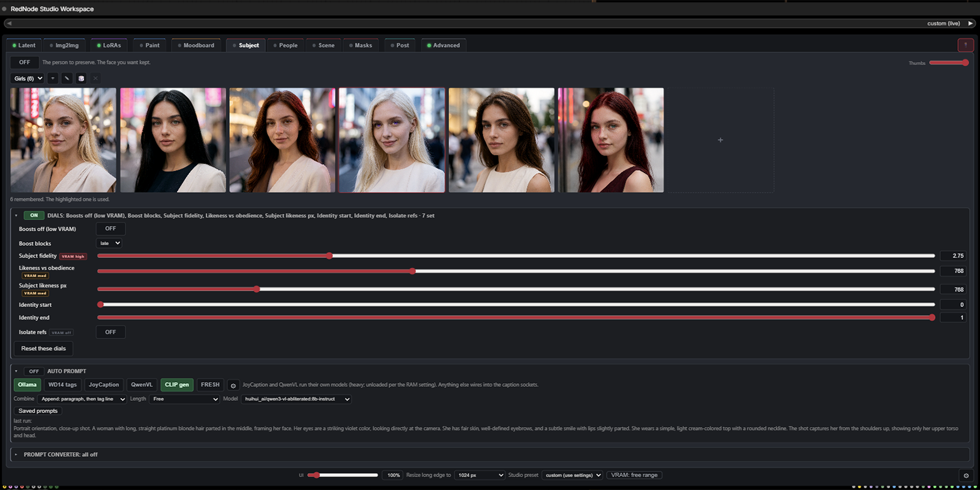Viewport: 980px width, 490px height.
Task: Toggle the Subject section OFF switch
Action: [24, 62]
